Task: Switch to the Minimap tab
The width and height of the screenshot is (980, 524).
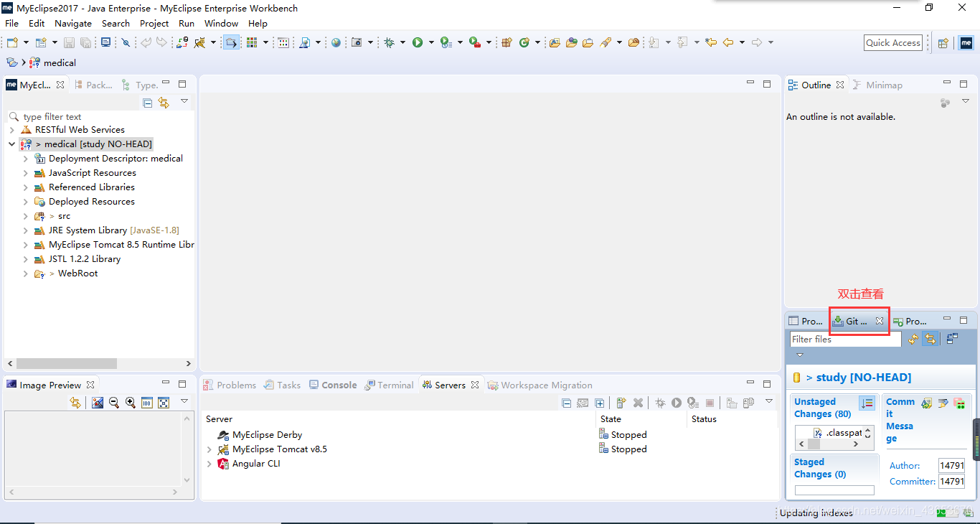Action: (x=877, y=85)
